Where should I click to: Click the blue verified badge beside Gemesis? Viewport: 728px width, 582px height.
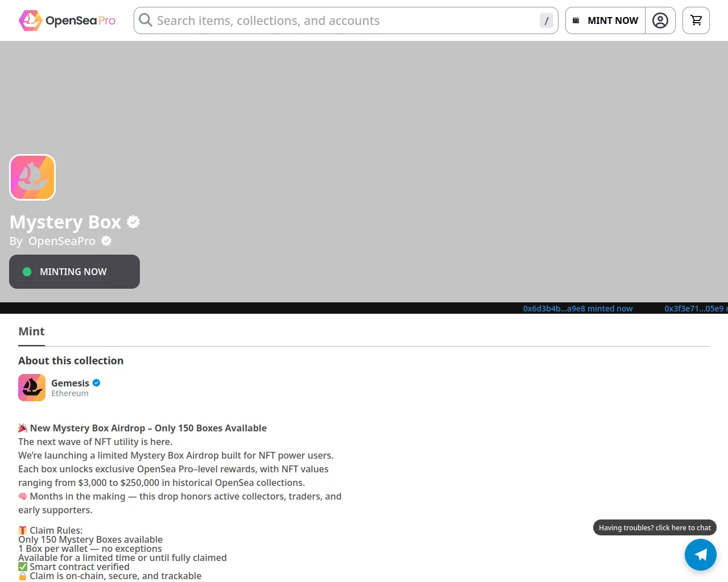click(97, 383)
